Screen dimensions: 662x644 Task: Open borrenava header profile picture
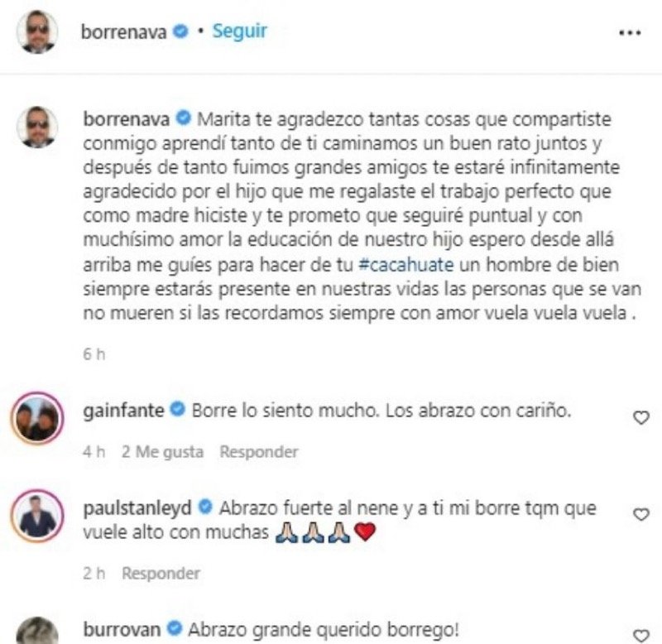37,32
